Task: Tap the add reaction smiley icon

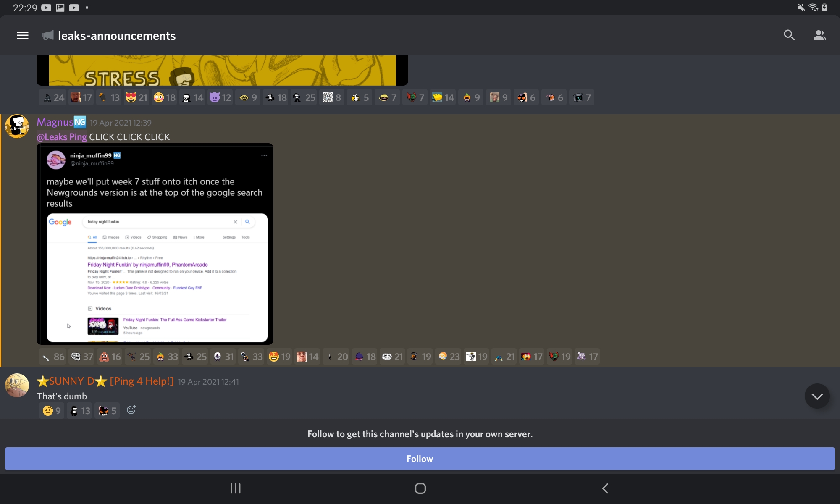Action: [131, 410]
